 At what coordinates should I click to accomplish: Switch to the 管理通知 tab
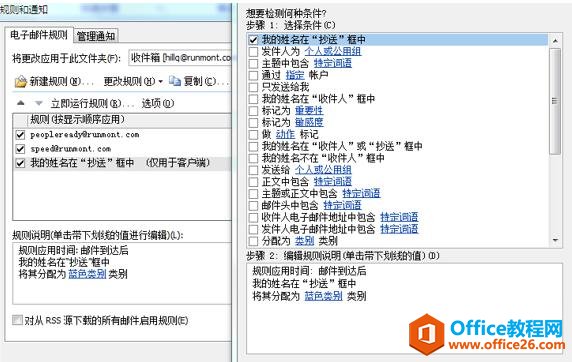(x=96, y=36)
